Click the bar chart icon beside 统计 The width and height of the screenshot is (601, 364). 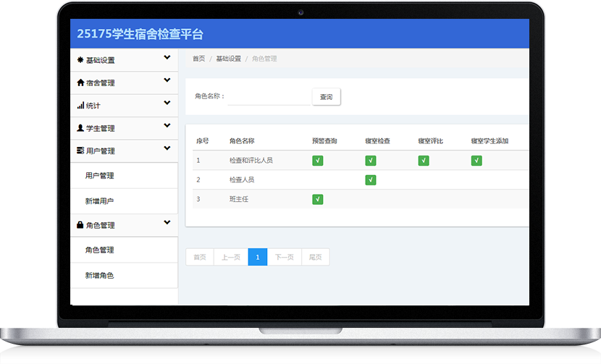click(x=80, y=106)
